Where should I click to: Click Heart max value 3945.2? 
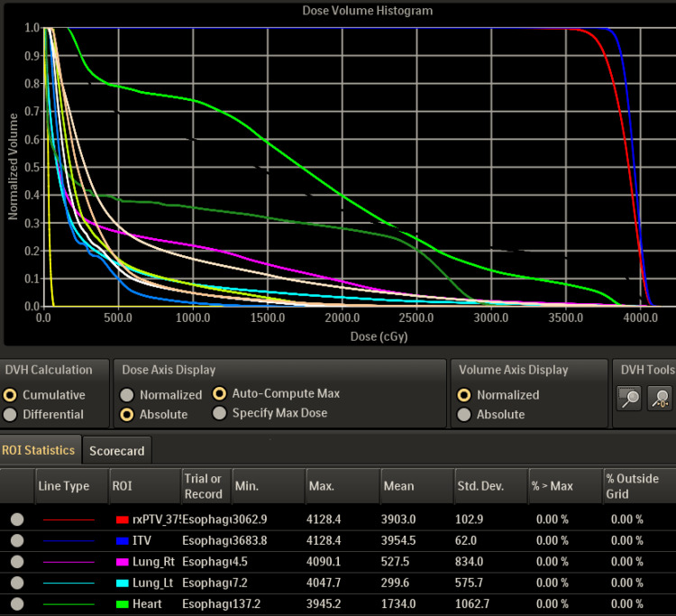coord(324,604)
